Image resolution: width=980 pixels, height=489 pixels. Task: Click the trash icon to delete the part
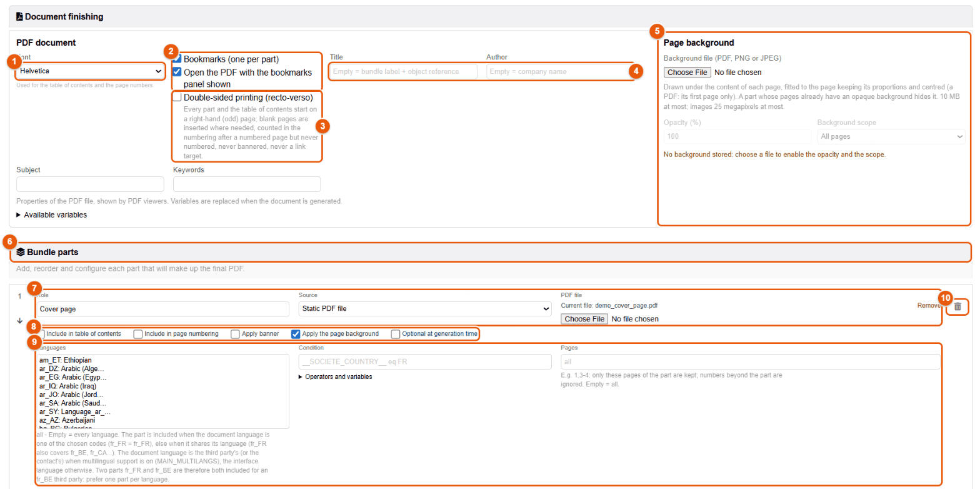[x=957, y=307]
